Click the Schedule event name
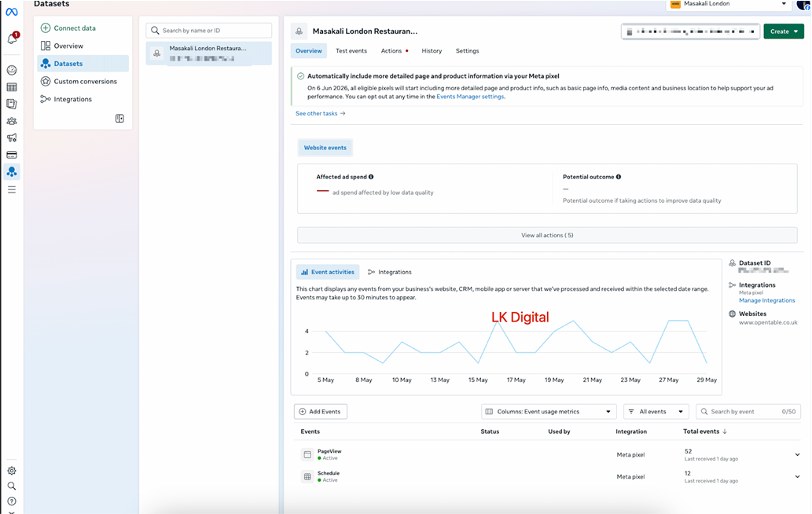 (329, 473)
